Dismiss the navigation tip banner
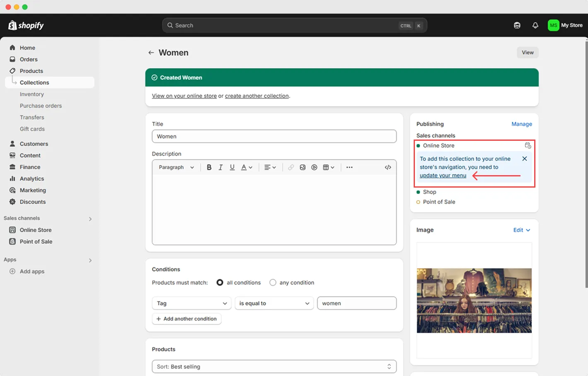Screen dimensions: 588x376 (x=524, y=158)
